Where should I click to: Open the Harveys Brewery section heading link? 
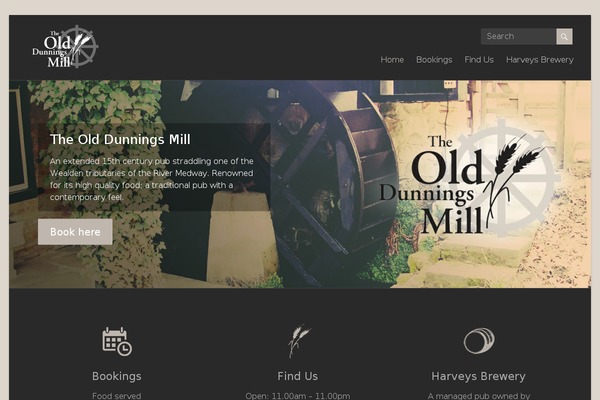[478, 376]
